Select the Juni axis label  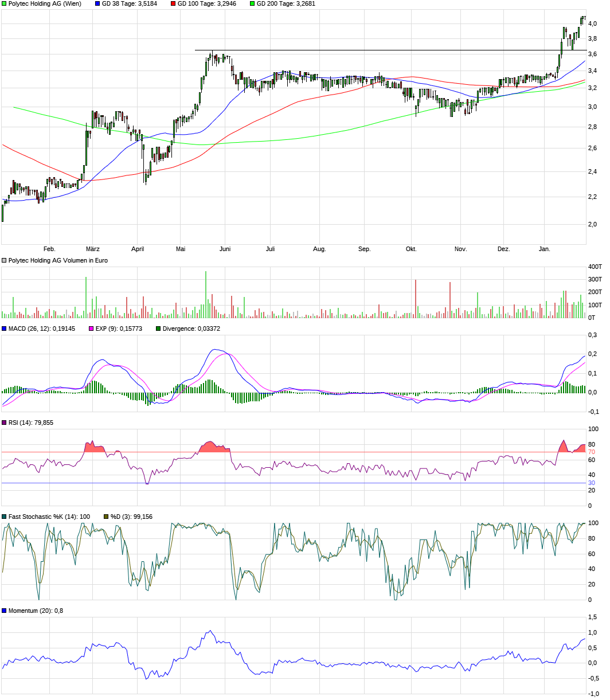[x=225, y=249]
